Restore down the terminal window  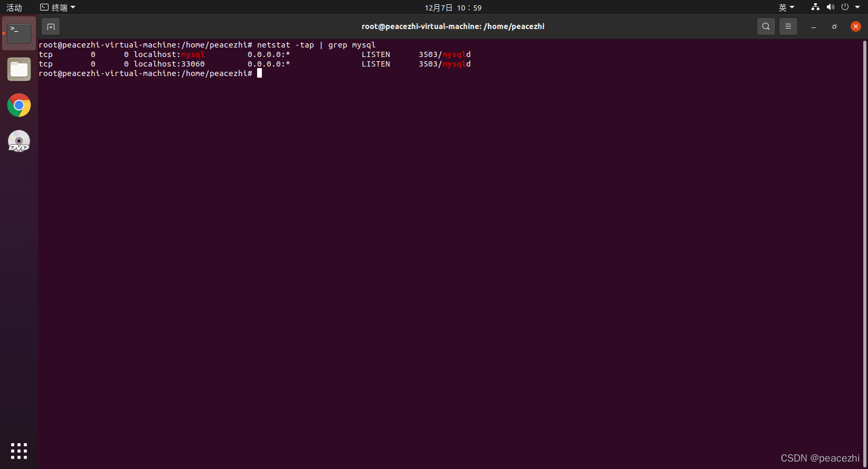pyautogui.click(x=834, y=26)
